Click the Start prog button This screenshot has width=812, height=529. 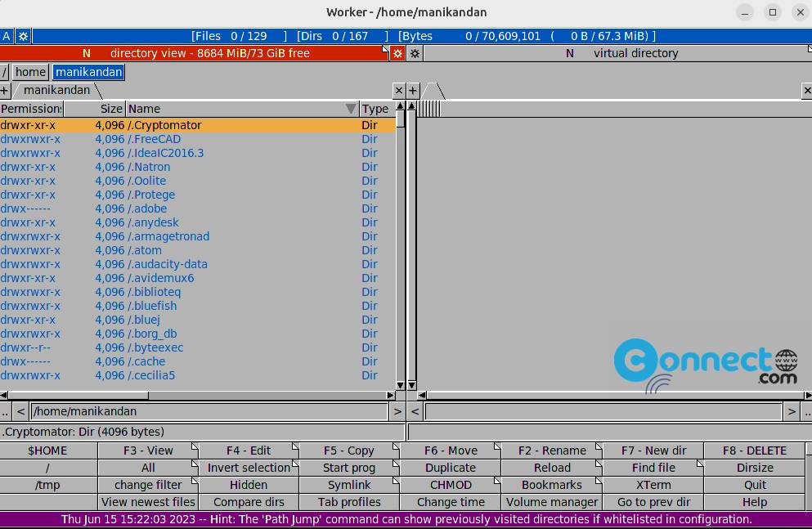point(349,468)
